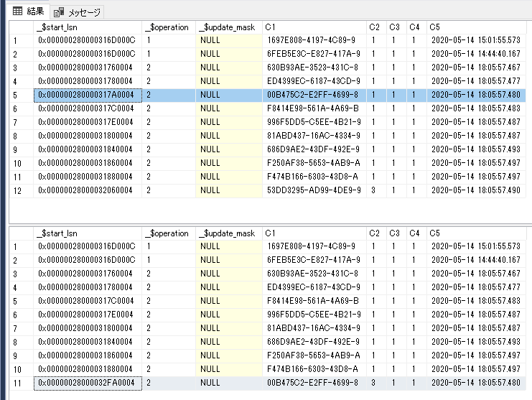532x400 pixels.
Task: Click top grid timestamp 2020-05-14 18:05:57.467
Action: pos(476,68)
